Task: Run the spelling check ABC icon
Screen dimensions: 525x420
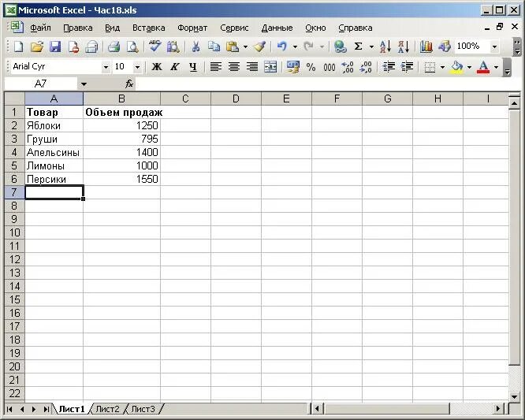Action: (x=155, y=46)
